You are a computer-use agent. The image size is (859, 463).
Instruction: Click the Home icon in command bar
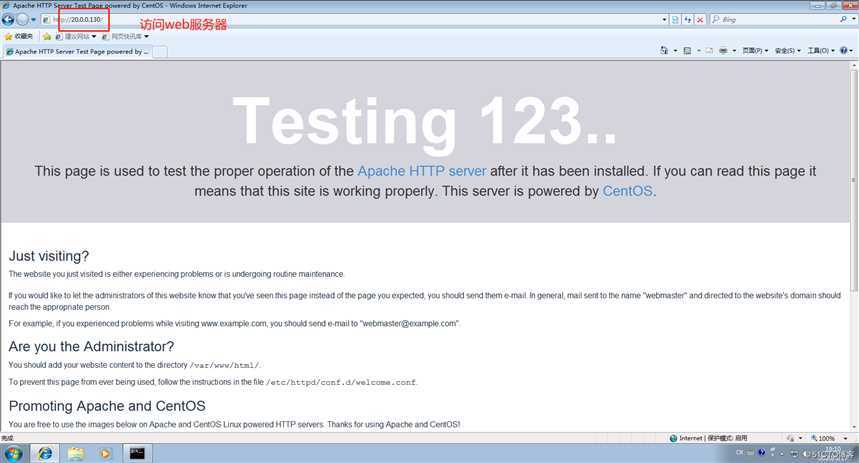pyautogui.click(x=664, y=50)
